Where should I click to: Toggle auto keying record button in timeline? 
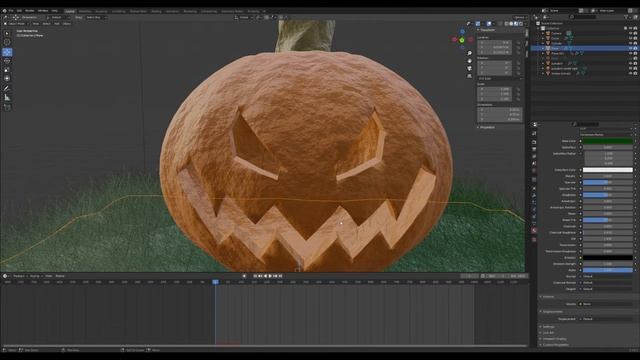(x=244, y=276)
